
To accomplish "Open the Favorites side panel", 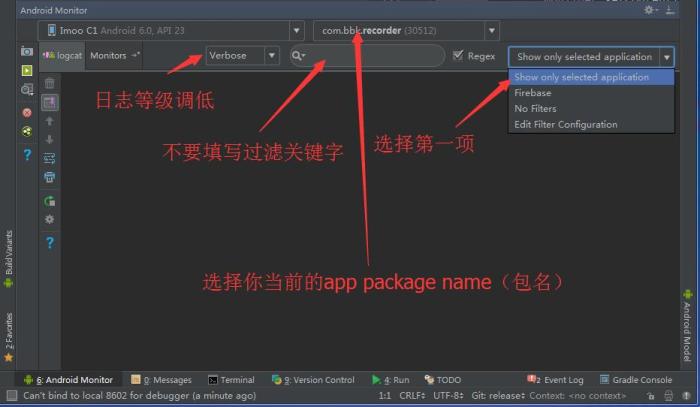I will [x=8, y=337].
